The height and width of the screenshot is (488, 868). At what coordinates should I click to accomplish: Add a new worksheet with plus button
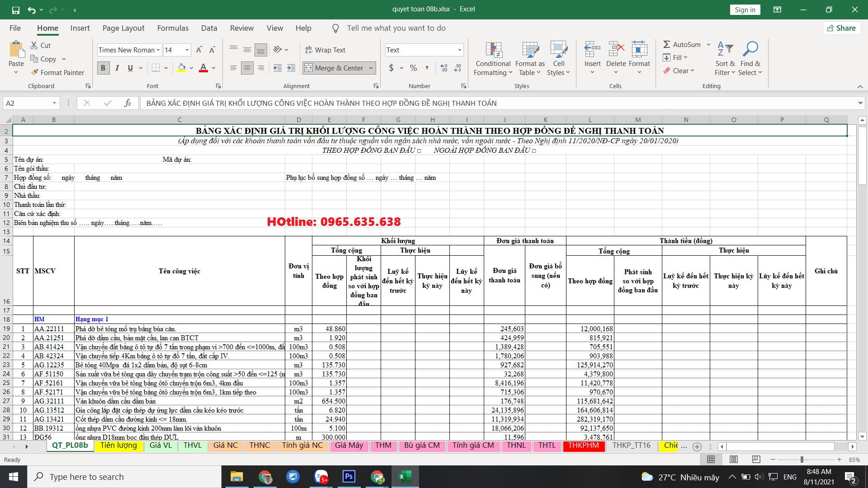[698, 446]
